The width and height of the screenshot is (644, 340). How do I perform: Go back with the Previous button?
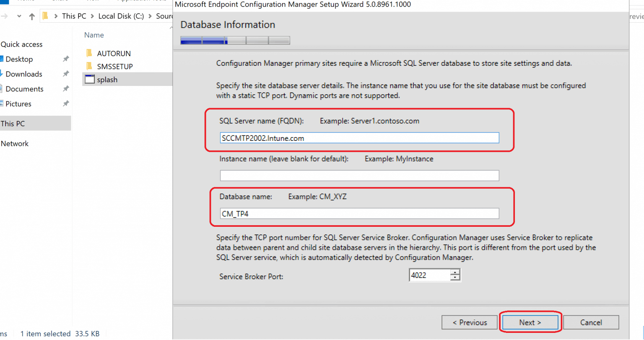click(x=469, y=322)
